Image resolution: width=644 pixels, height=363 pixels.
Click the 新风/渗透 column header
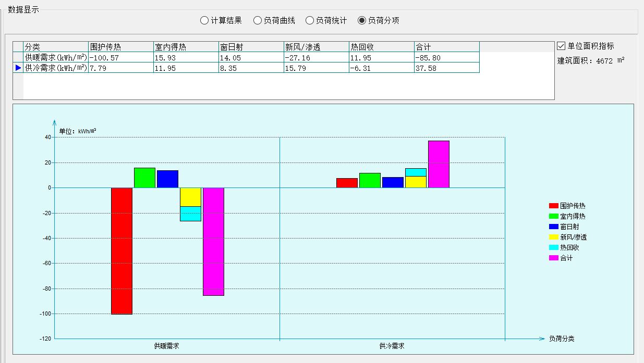point(316,47)
